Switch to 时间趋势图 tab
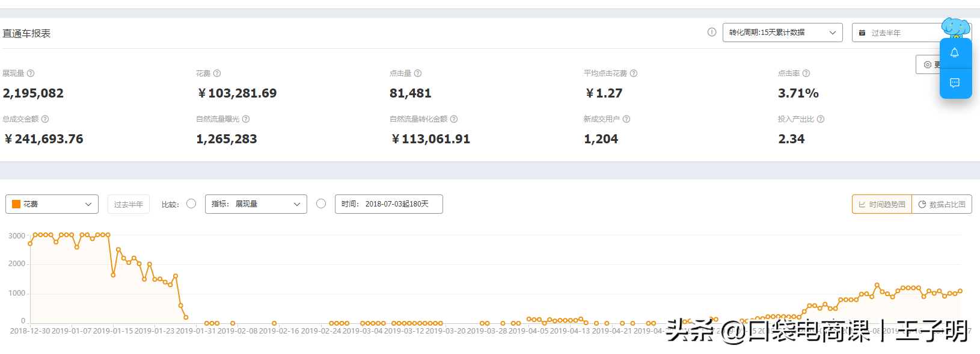This screenshot has width=980, height=354. 882,204
